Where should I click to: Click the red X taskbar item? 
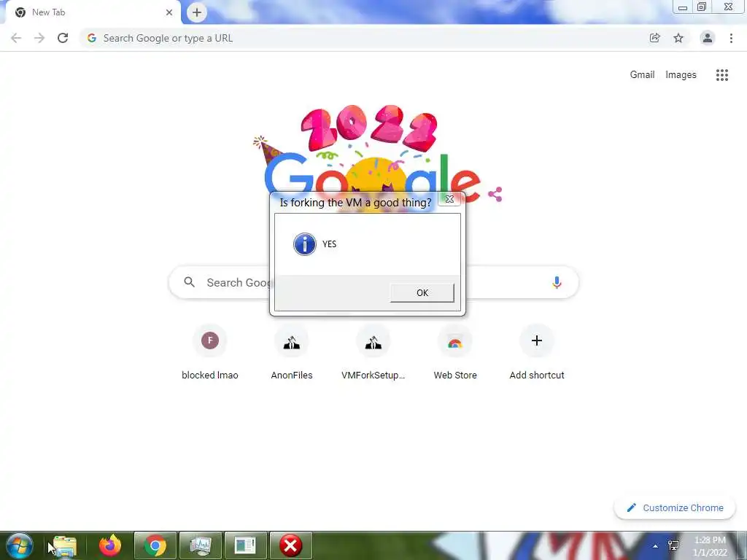290,545
